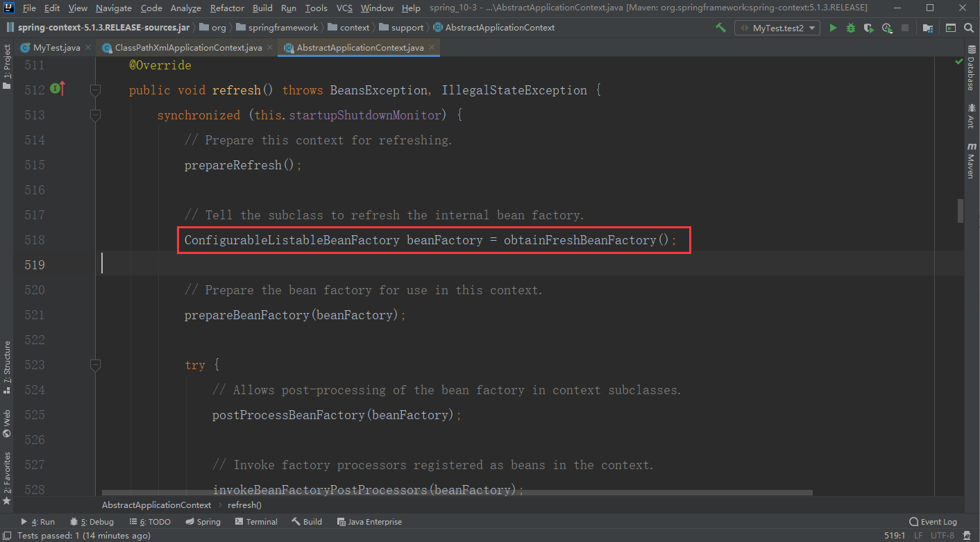Open the MyTest.test2 run configuration dropdown

[x=777, y=28]
